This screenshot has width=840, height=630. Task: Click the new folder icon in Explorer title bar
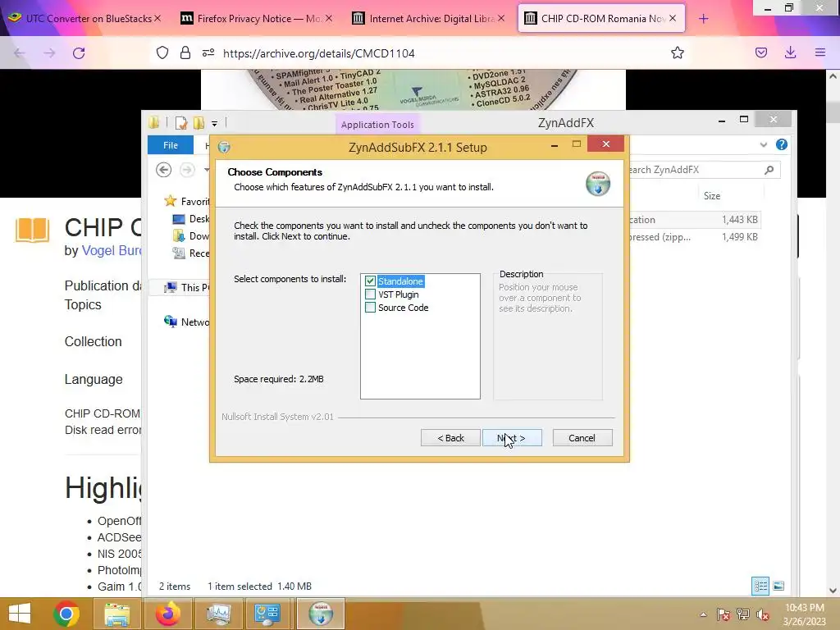click(199, 123)
